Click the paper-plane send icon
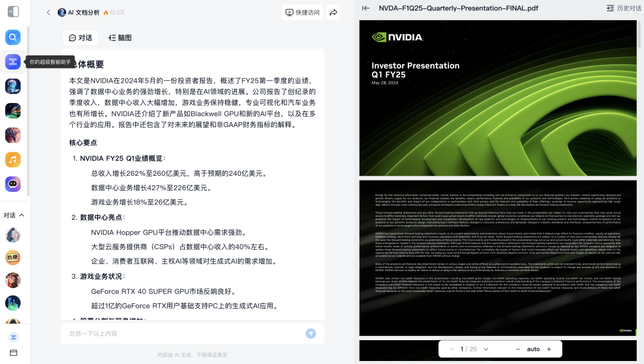 pos(311,334)
